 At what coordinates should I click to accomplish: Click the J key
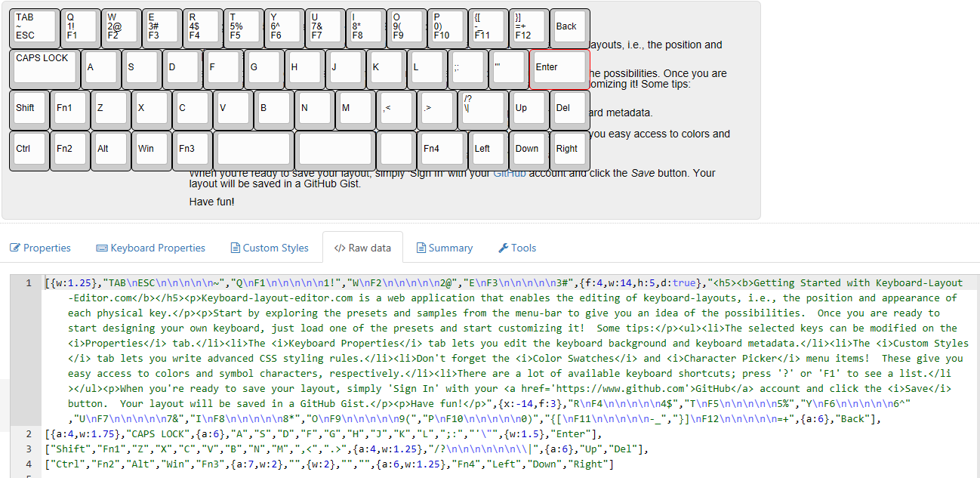[346, 69]
